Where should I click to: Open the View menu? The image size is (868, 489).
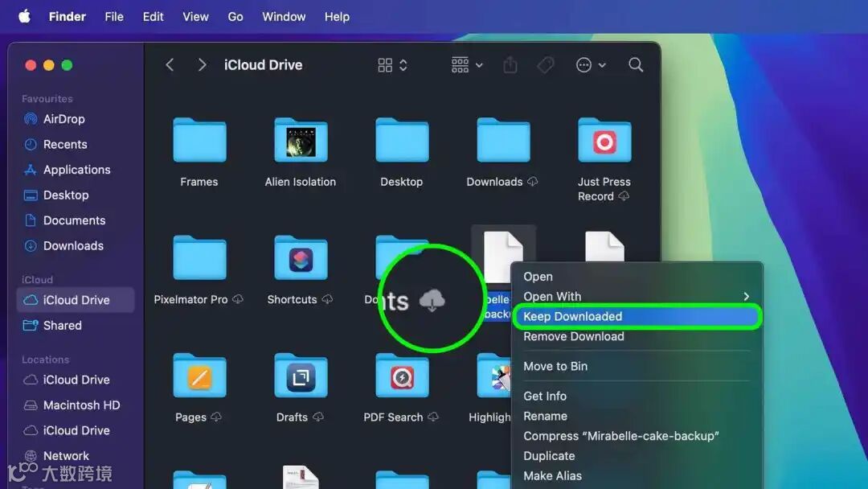pyautogui.click(x=195, y=17)
